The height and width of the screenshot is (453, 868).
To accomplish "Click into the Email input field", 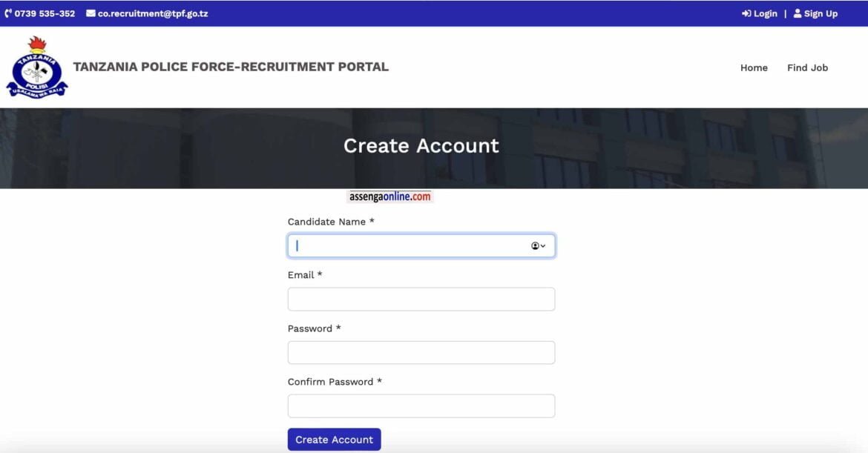I will 421,300.
